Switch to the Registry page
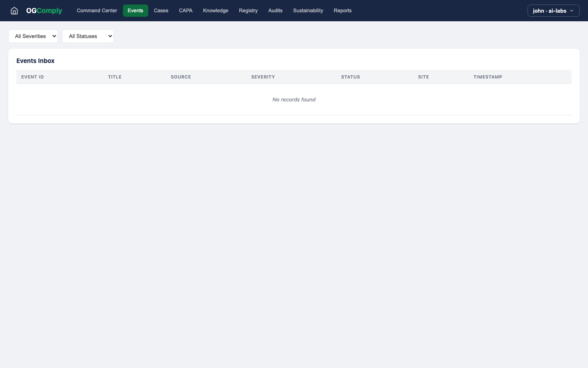The image size is (588, 368). 248,11
